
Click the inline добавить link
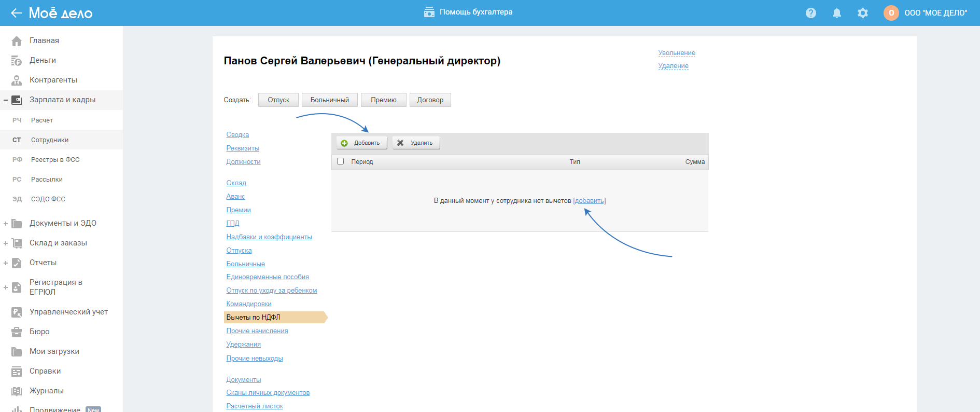[x=590, y=201]
